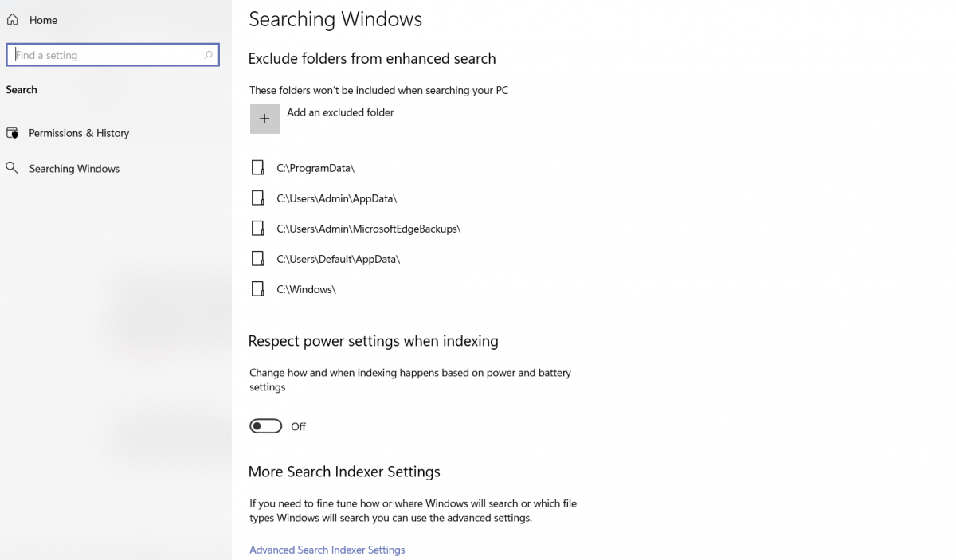Enable Respect power settings when indexing
956x560 pixels.
[x=265, y=425]
